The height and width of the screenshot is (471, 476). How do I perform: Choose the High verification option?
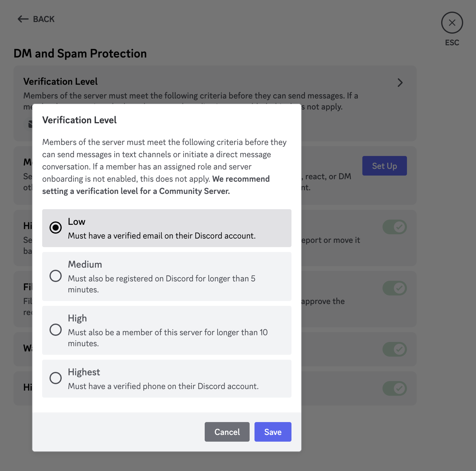167,330
